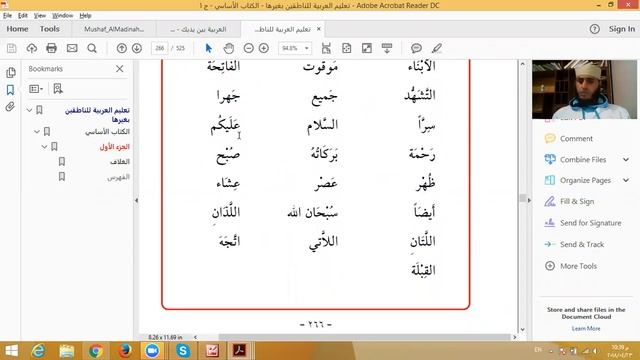Collapse the left navigation pane arrow

click(x=136, y=200)
